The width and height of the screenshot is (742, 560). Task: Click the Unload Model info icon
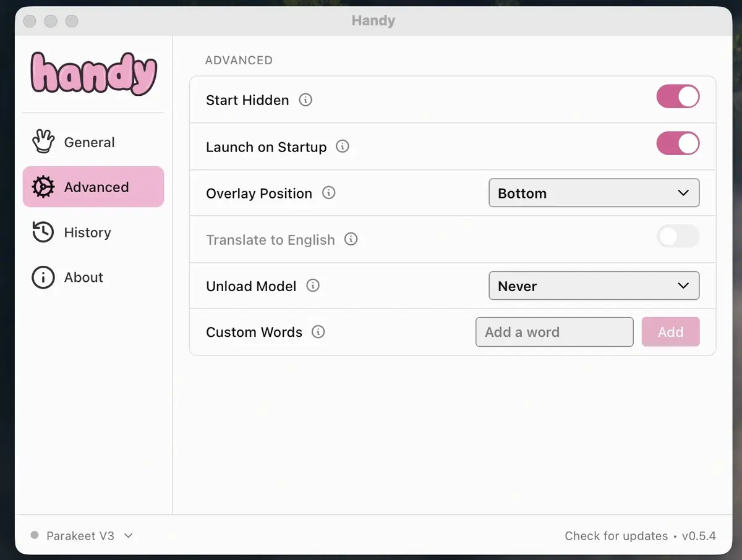tap(313, 286)
